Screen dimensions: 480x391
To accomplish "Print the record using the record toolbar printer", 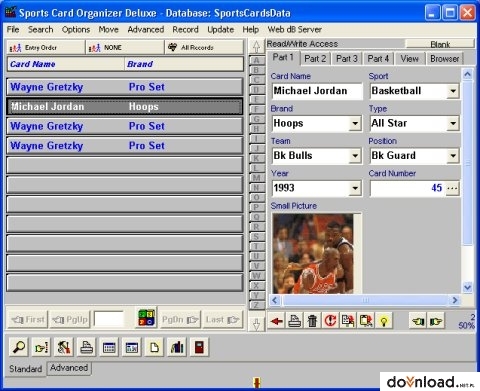I will (x=295, y=321).
